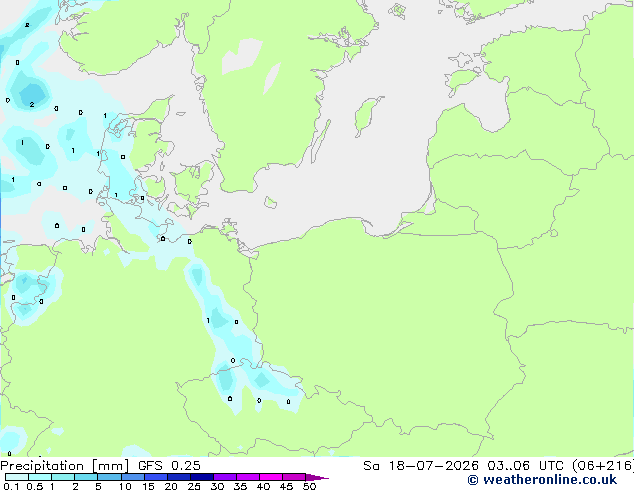
Task: Click the "Sa 18-07-2026" date text
Action: (x=421, y=466)
